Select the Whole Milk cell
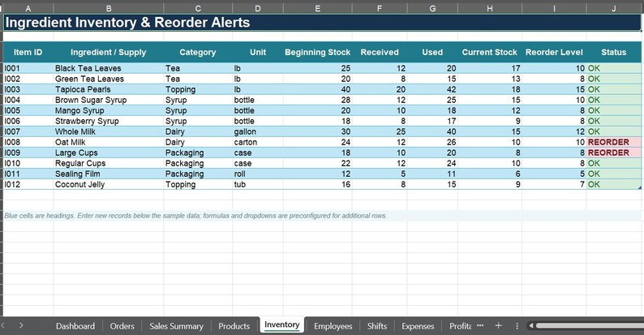Viewport: 644px width, 335px height. click(x=109, y=131)
